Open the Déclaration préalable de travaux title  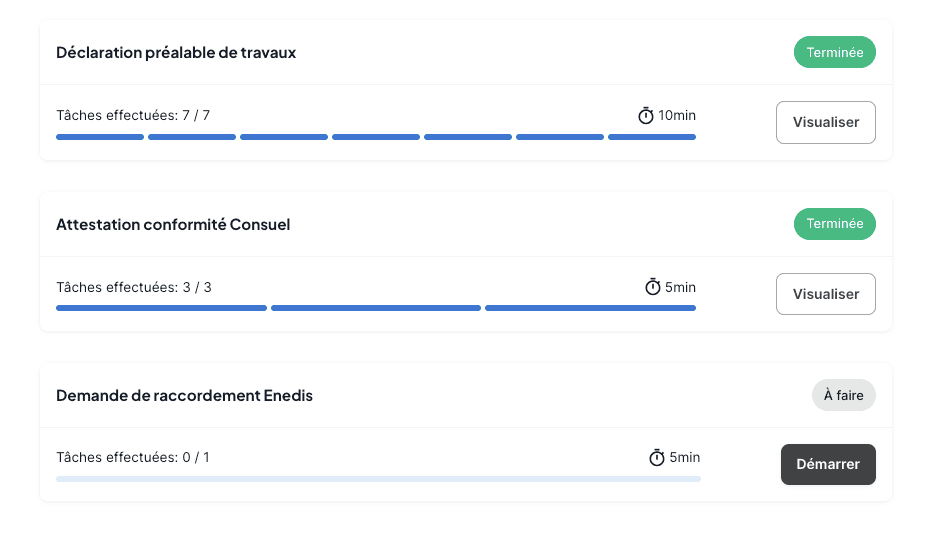coord(176,53)
